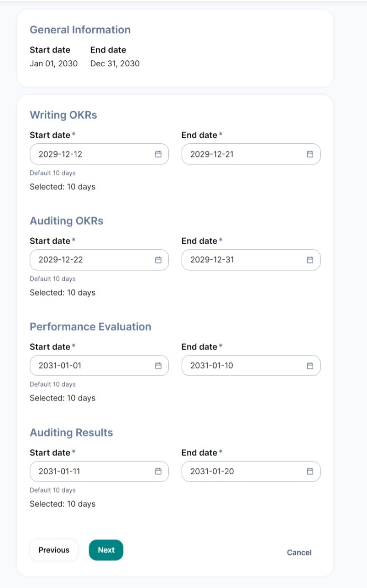This screenshot has width=367, height=588.
Task: Open calendar for Performance Evaluation start date
Action: 158,366
